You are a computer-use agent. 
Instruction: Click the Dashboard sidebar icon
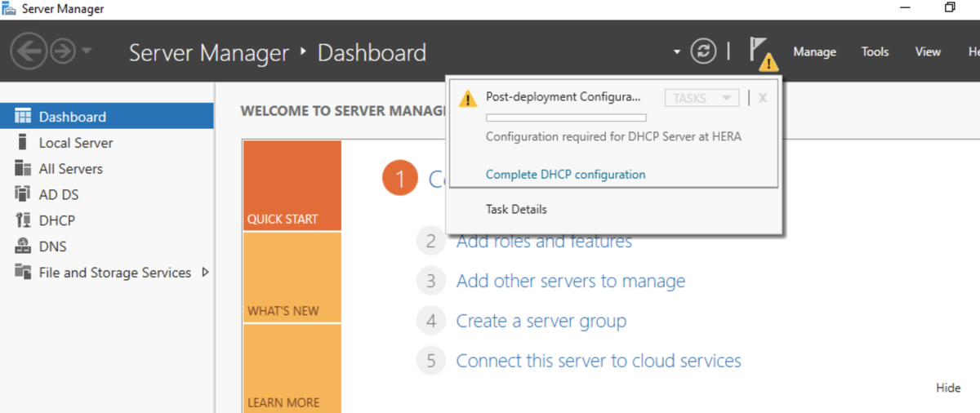point(23,116)
